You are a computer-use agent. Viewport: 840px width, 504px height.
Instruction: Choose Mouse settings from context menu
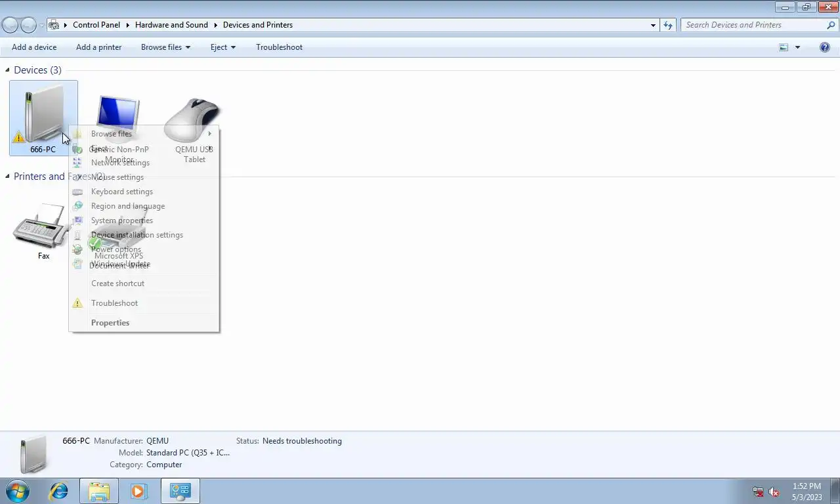(144, 177)
